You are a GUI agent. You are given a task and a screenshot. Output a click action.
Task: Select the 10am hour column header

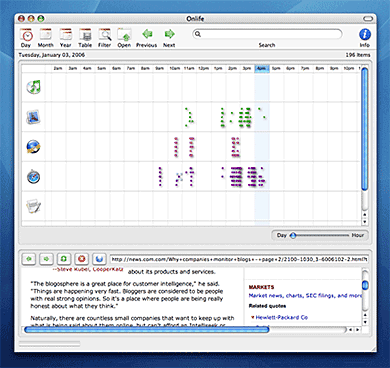tap(175, 68)
